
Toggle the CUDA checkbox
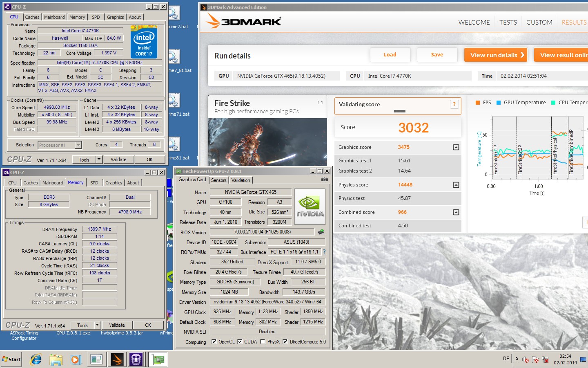[x=240, y=341]
